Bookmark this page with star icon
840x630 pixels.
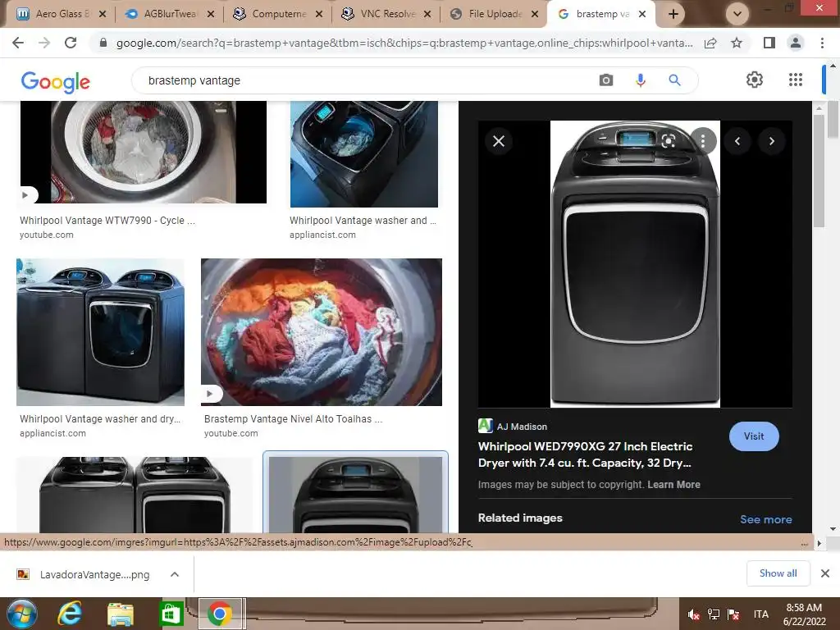click(737, 43)
